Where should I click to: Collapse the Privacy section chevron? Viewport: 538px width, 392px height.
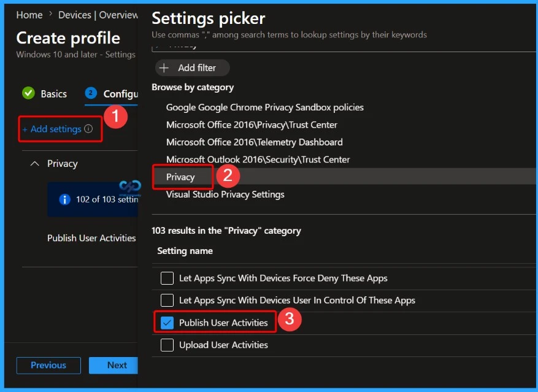tap(34, 164)
